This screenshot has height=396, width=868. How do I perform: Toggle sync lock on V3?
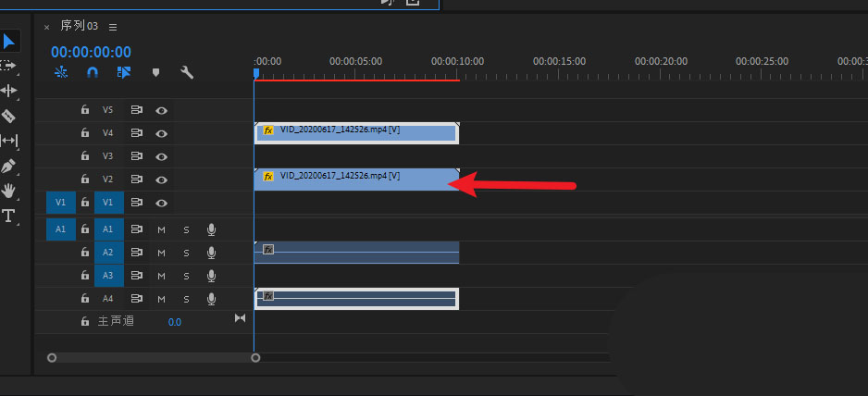137,156
